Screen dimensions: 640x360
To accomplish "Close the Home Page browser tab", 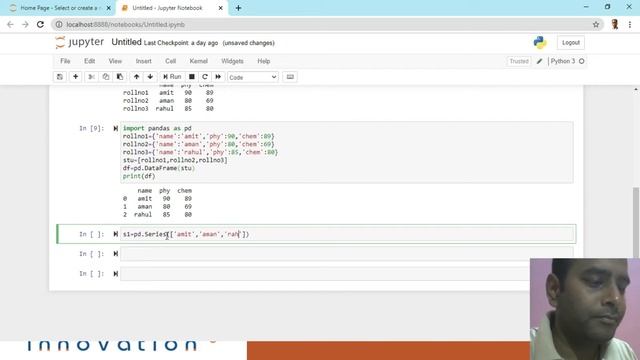I will coord(109,8).
